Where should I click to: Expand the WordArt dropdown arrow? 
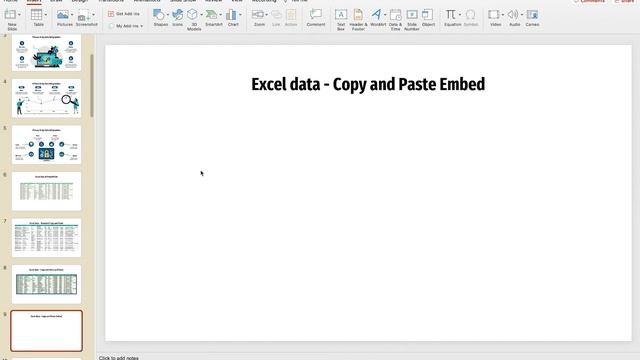coord(385,15)
